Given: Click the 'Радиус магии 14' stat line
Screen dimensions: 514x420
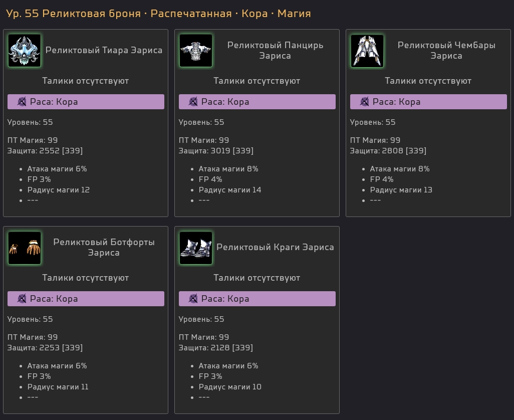Looking at the screenshot, I should (230, 190).
